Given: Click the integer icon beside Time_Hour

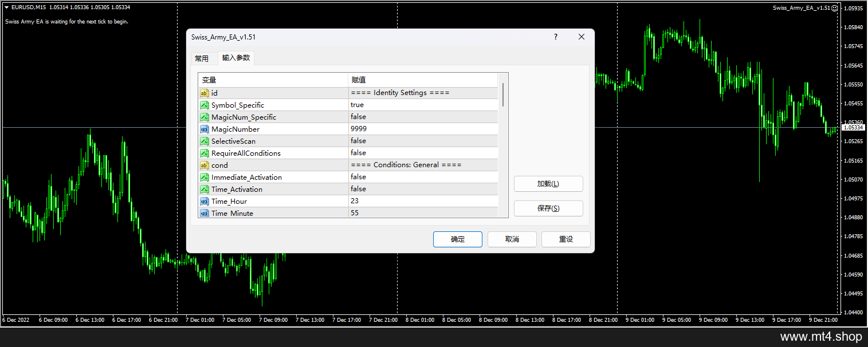Looking at the screenshot, I should (x=204, y=201).
